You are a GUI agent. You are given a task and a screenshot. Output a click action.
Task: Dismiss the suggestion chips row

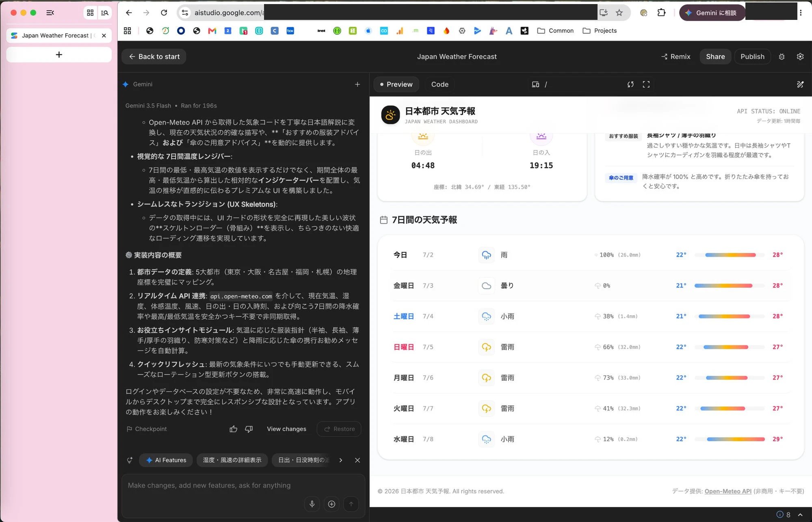pyautogui.click(x=357, y=460)
